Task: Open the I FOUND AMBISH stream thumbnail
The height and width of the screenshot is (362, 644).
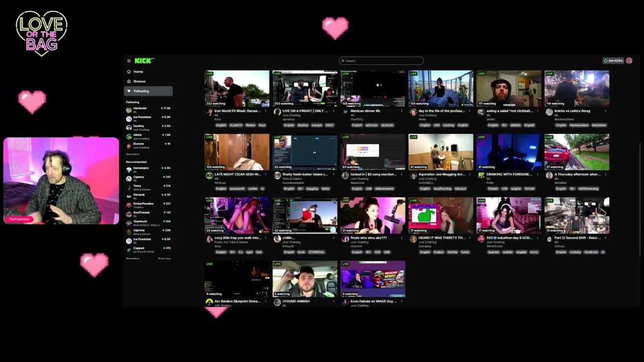Action: click(x=305, y=279)
